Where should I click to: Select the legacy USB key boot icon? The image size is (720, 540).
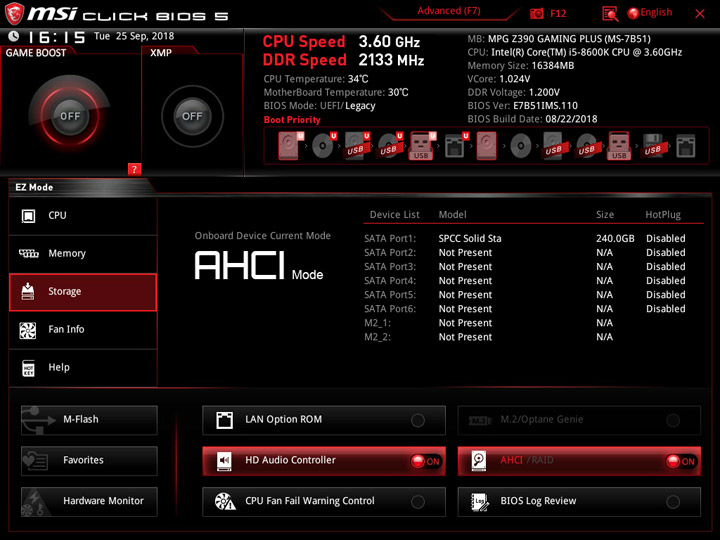619,146
